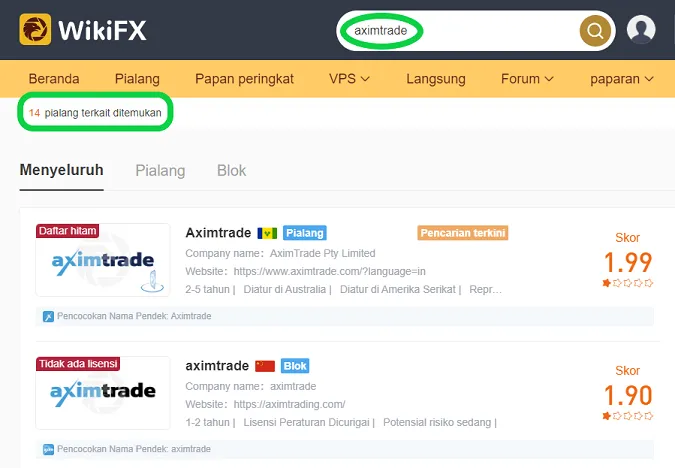Open the user profile avatar
The image size is (675, 468).
click(x=641, y=30)
